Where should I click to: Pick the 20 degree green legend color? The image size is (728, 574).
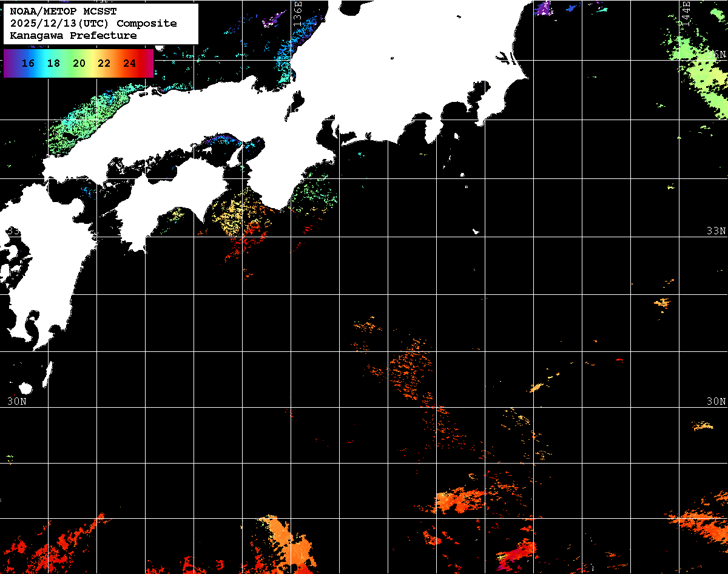click(79, 63)
